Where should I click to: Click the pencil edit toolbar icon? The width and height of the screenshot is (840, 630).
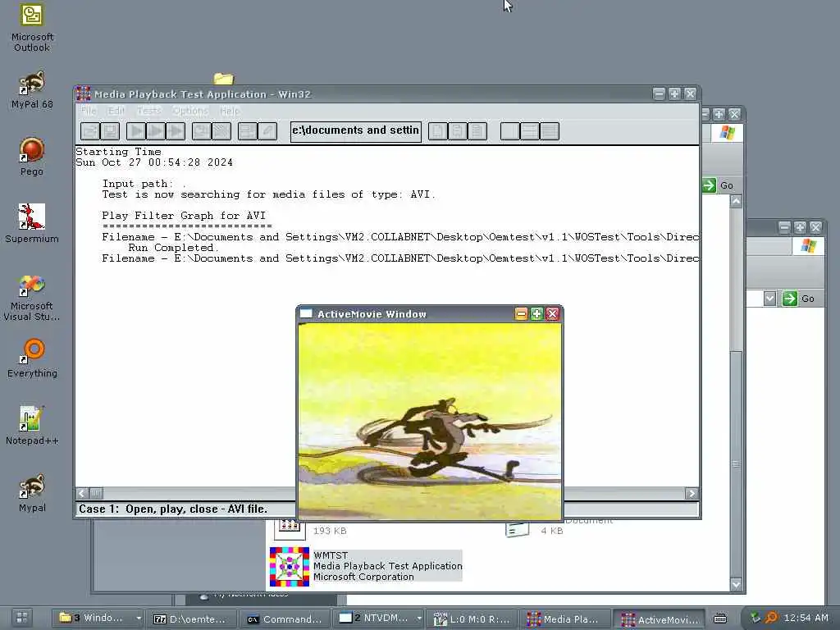[x=267, y=131]
